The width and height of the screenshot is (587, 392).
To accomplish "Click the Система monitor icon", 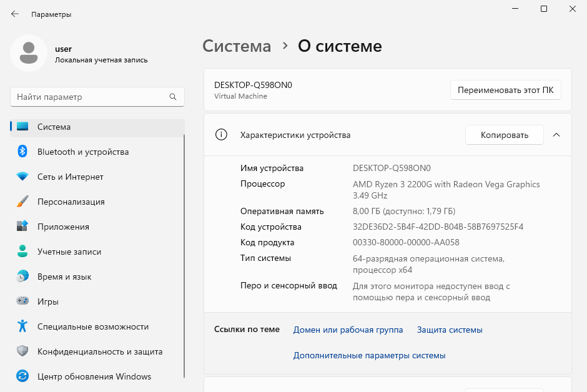I will 22,127.
